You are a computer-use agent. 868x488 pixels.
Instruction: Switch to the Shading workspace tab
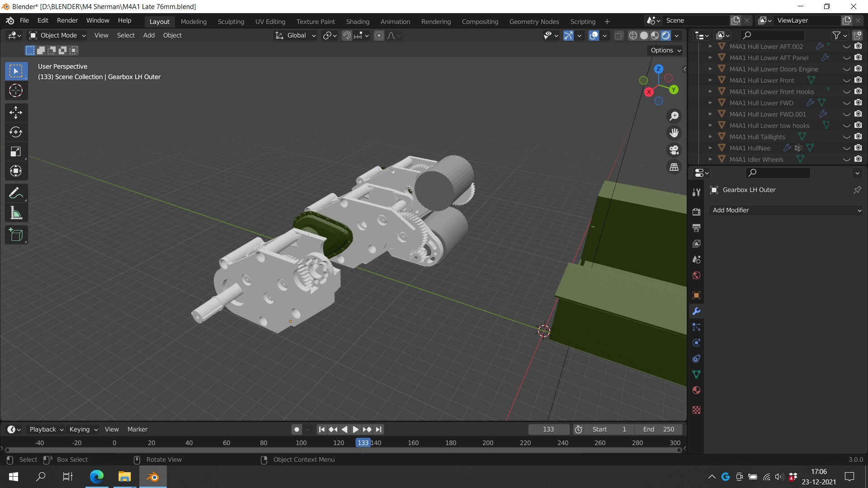coord(357,21)
